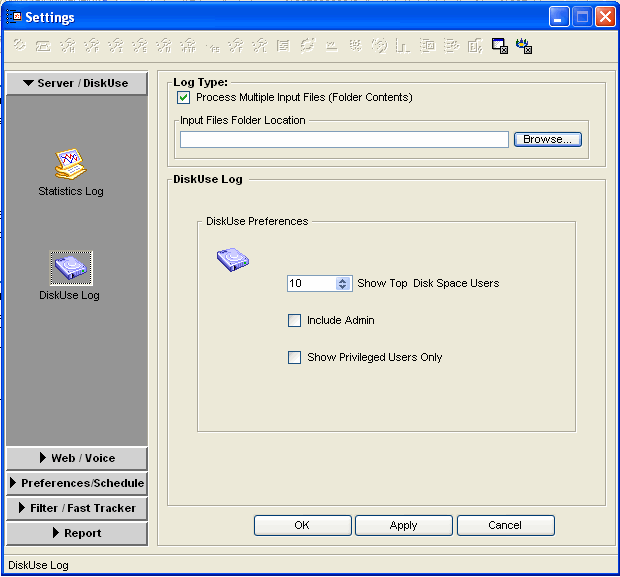
Task: Check Show Privileged Users Only
Action: point(295,357)
